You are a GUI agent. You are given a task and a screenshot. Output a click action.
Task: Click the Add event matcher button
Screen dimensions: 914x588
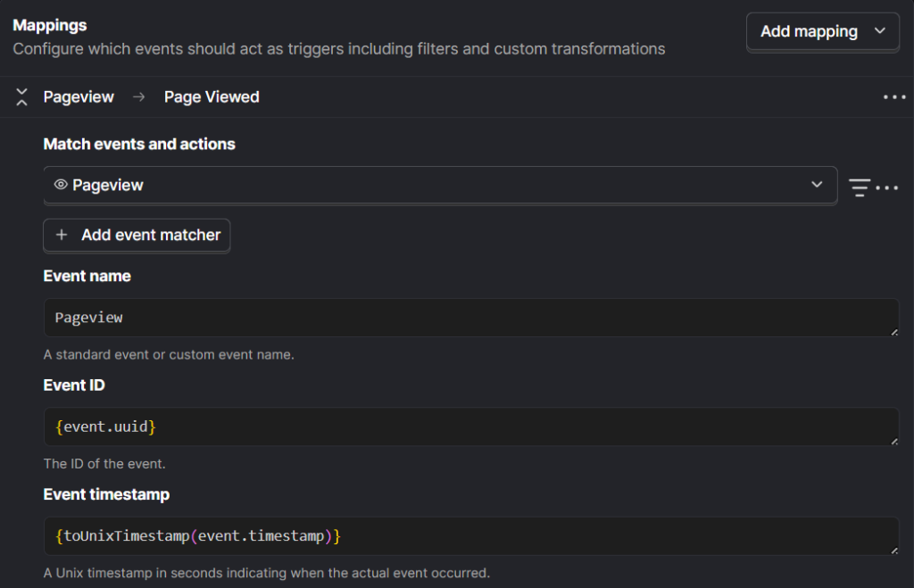click(x=137, y=236)
